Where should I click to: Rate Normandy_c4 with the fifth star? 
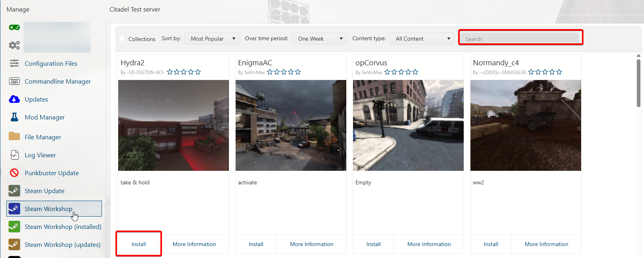point(559,72)
